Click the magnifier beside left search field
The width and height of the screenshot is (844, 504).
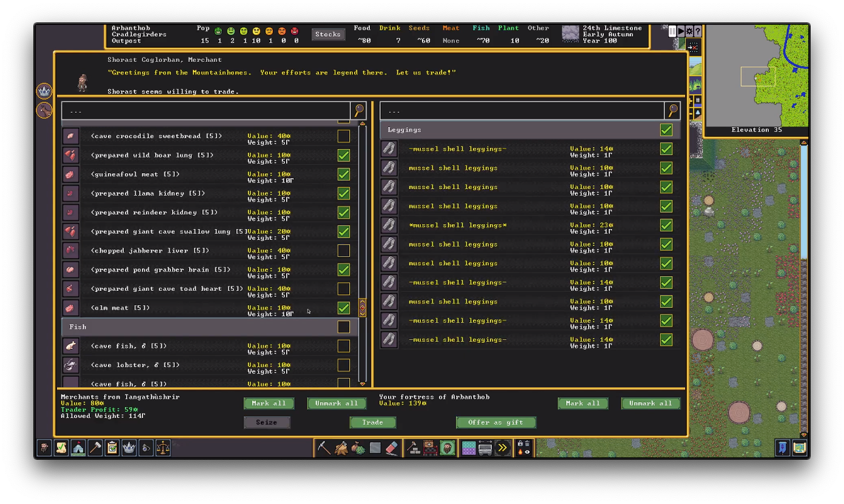359,110
